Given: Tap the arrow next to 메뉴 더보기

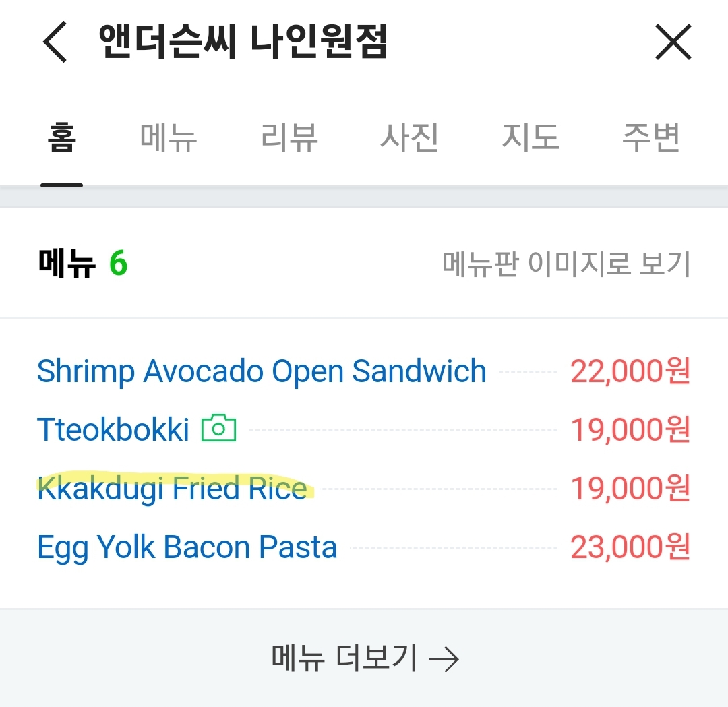Looking at the screenshot, I should point(444,658).
